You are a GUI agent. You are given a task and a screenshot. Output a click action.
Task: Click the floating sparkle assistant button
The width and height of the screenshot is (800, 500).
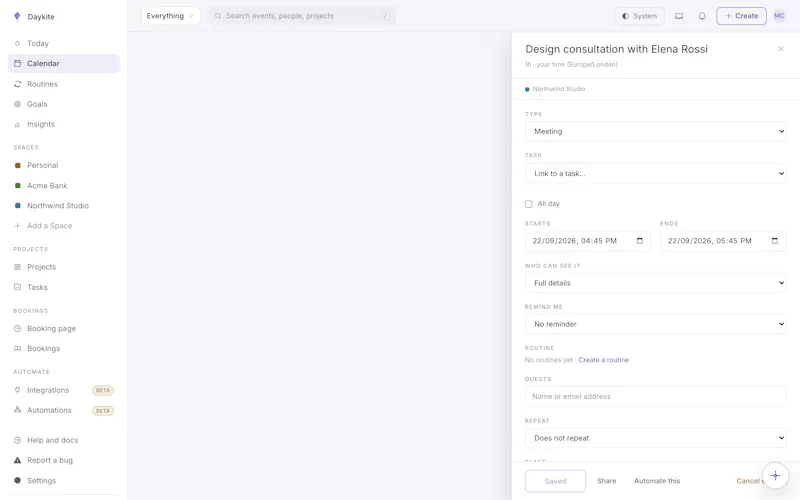(775, 476)
